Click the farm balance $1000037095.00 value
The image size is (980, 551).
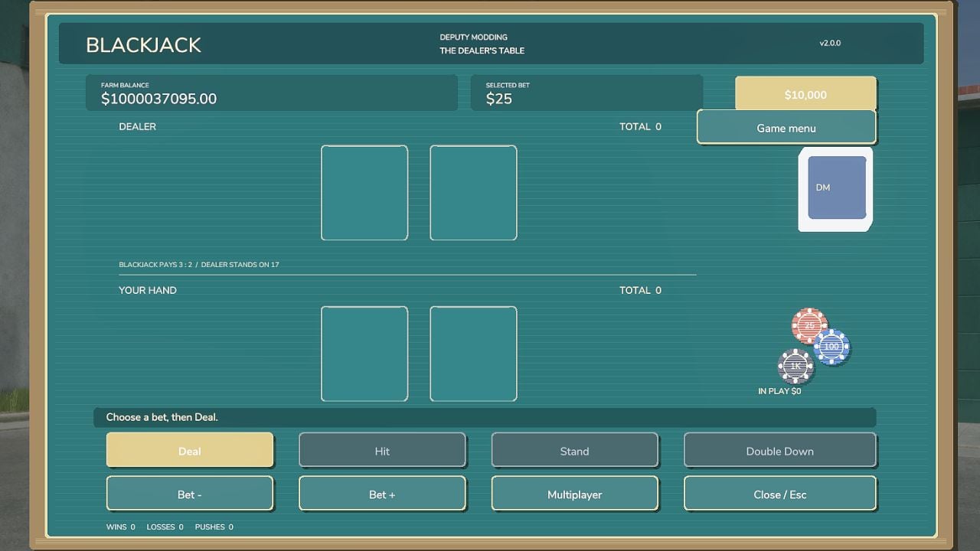pos(159,99)
